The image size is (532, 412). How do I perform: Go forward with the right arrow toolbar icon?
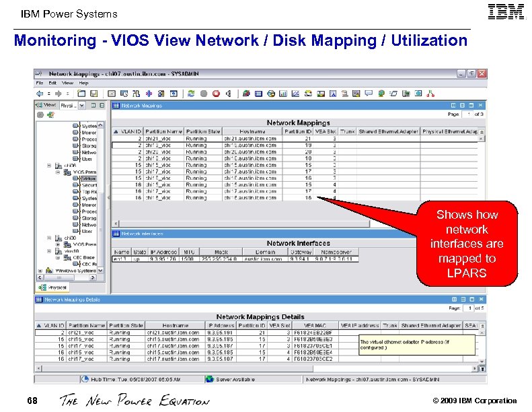(x=58, y=94)
